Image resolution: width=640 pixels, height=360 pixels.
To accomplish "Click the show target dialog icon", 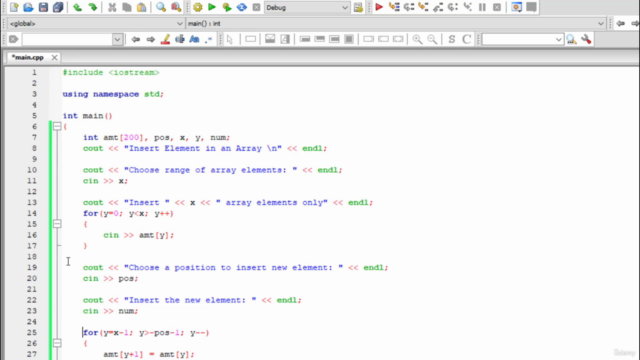I will 358,7.
